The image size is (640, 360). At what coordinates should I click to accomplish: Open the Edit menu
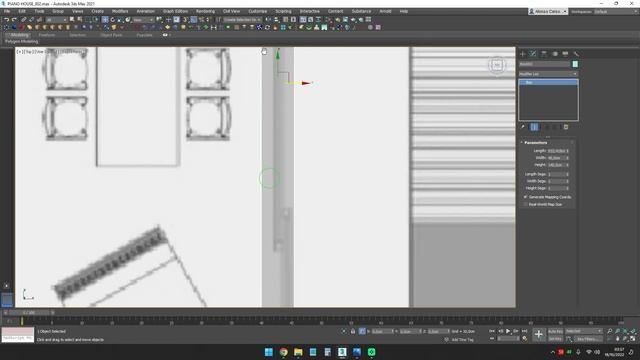[x=22, y=11]
